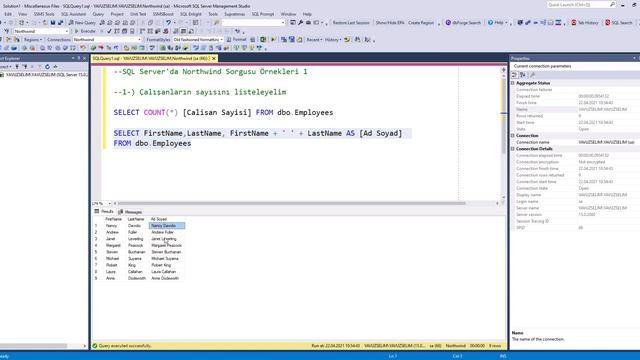Click Property Pages wrench icon in Properties
The height and width of the screenshot is (360, 640).
tap(532, 75)
